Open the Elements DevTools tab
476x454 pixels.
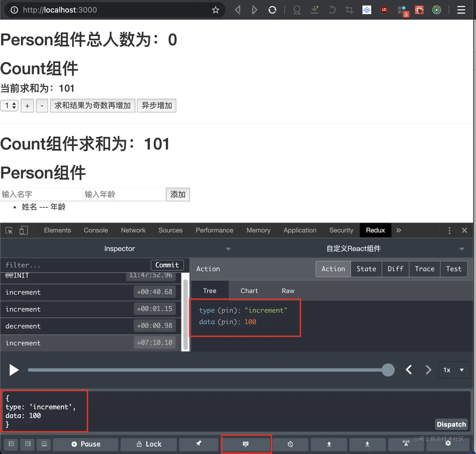click(x=58, y=231)
